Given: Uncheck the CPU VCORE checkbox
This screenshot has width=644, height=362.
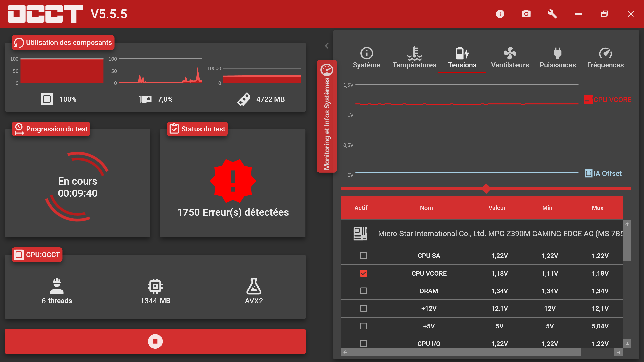Looking at the screenshot, I should [x=364, y=273].
